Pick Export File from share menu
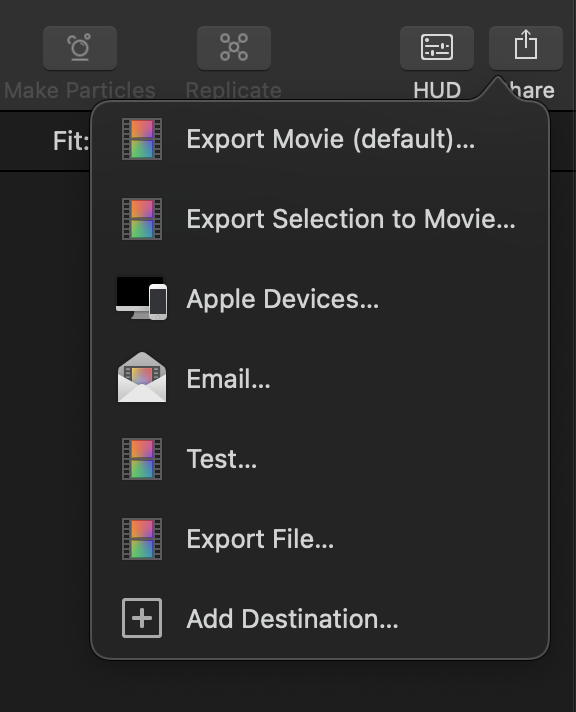The width and height of the screenshot is (576, 712). coord(320,539)
